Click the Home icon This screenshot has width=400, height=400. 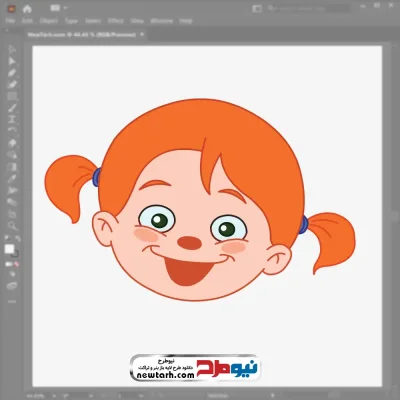[27, 9]
